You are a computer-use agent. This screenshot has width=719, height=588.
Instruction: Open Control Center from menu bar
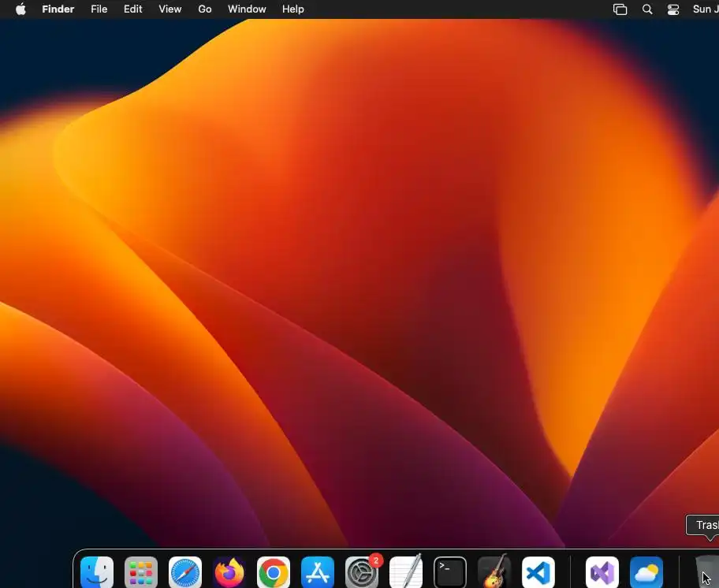coord(673,9)
